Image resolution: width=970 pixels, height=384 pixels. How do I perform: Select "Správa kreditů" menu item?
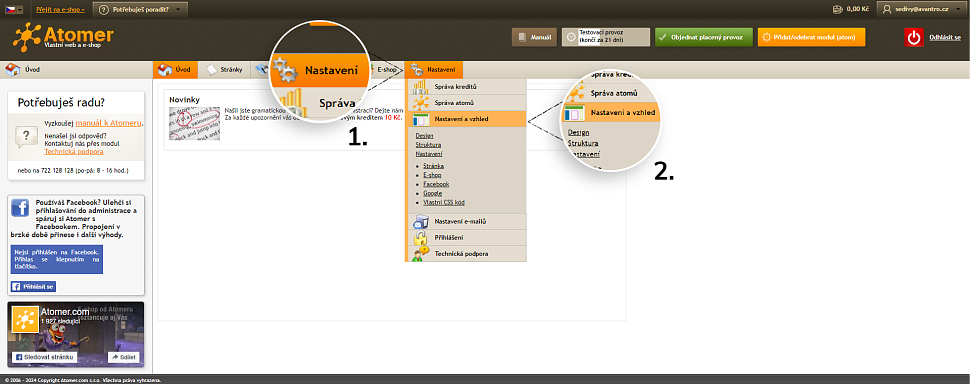click(466, 87)
